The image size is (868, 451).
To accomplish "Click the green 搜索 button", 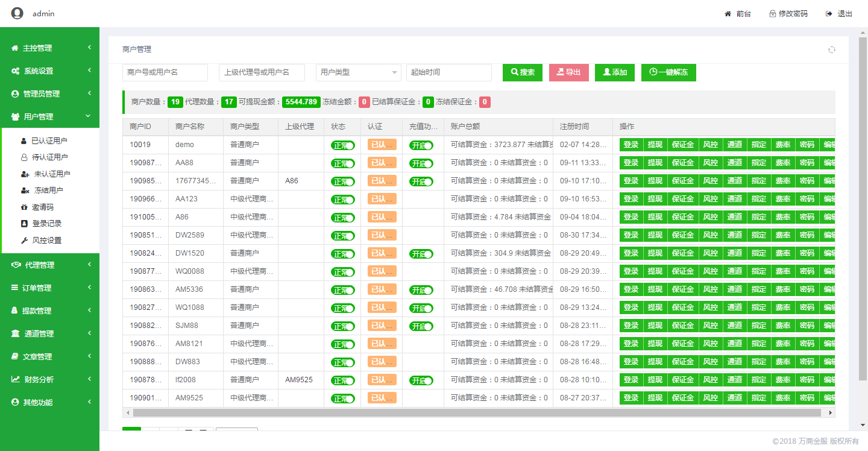I will pos(522,72).
